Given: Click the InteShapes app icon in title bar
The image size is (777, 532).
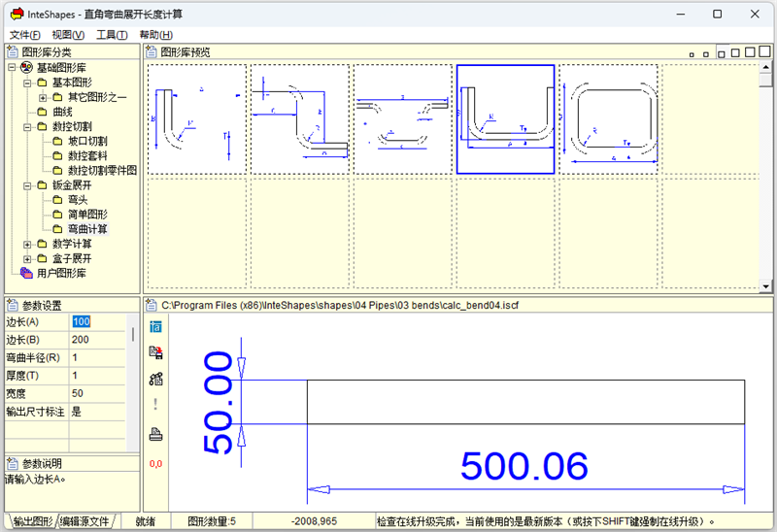Looking at the screenshot, I should point(17,14).
